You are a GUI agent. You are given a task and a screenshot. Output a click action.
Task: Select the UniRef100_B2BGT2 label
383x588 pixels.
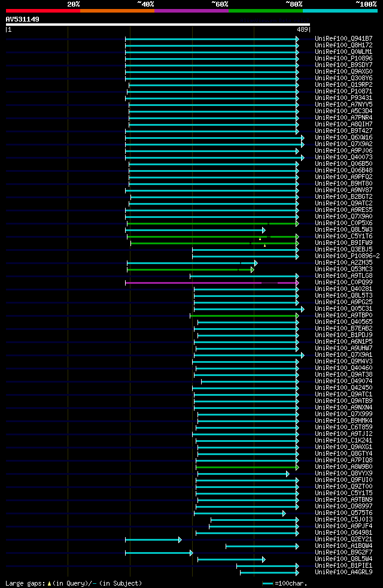344,197
